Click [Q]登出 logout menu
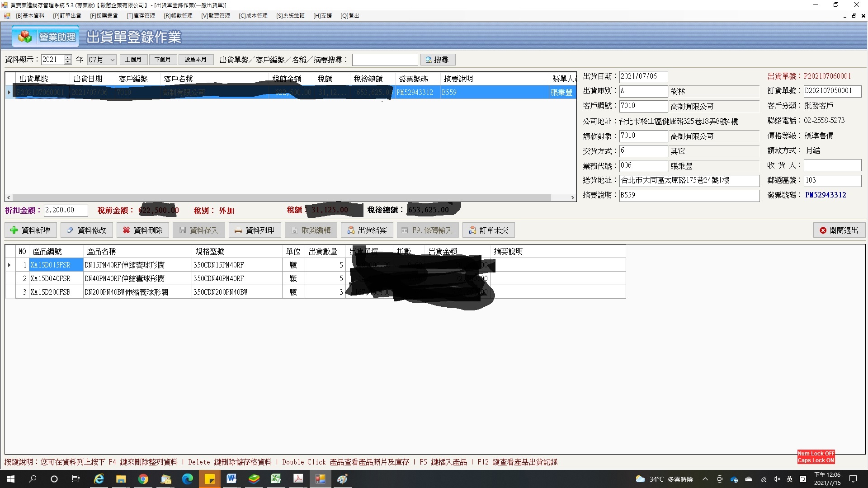868x488 pixels. tap(349, 16)
